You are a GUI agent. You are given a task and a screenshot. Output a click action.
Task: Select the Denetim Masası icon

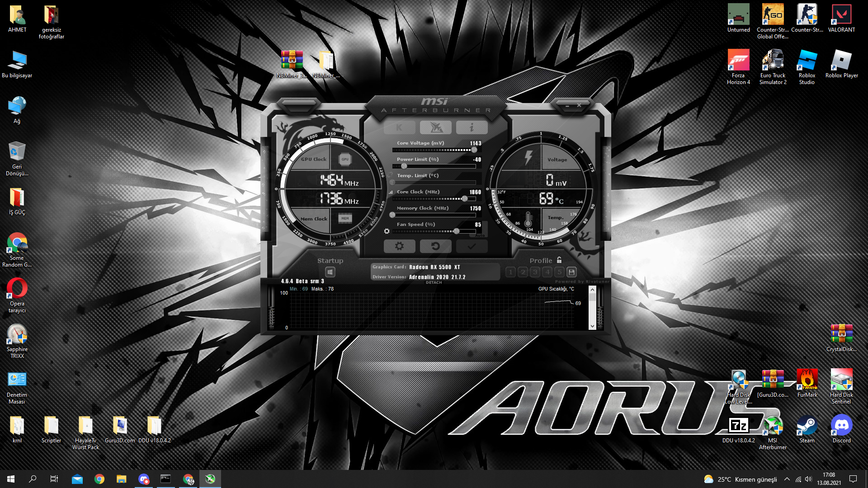point(17,387)
